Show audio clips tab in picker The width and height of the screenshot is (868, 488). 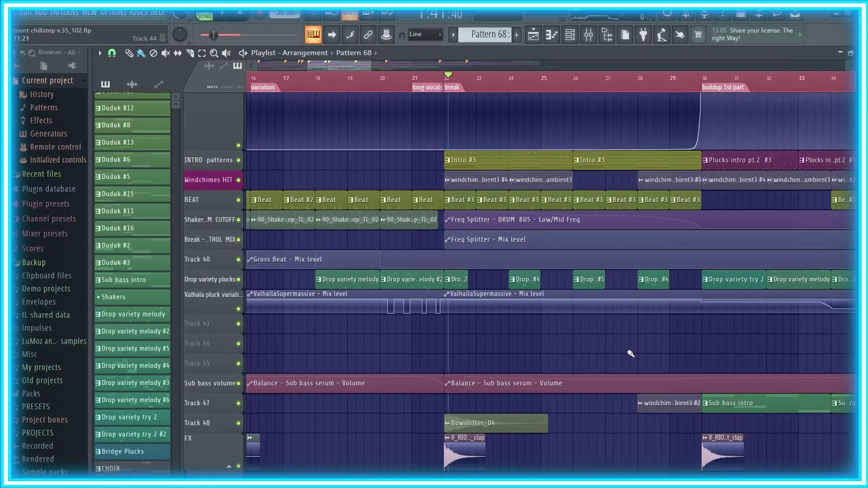(132, 84)
